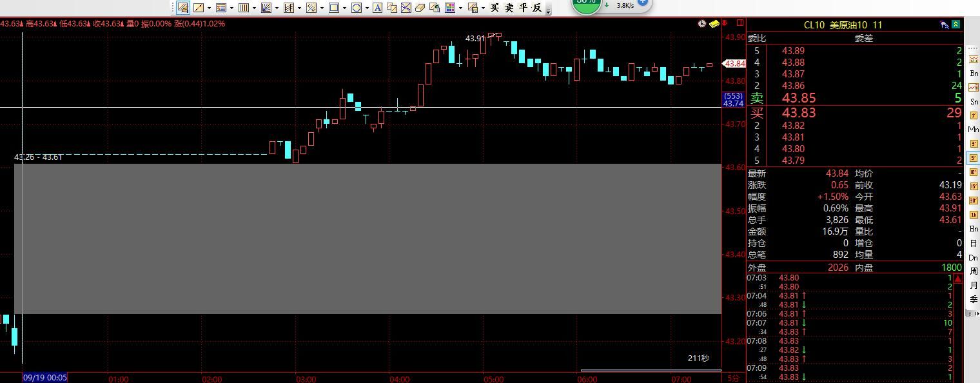Image resolution: width=980 pixels, height=383 pixels.
Task: Click the green double-arrow icon in quote header
Action: coord(956,25)
